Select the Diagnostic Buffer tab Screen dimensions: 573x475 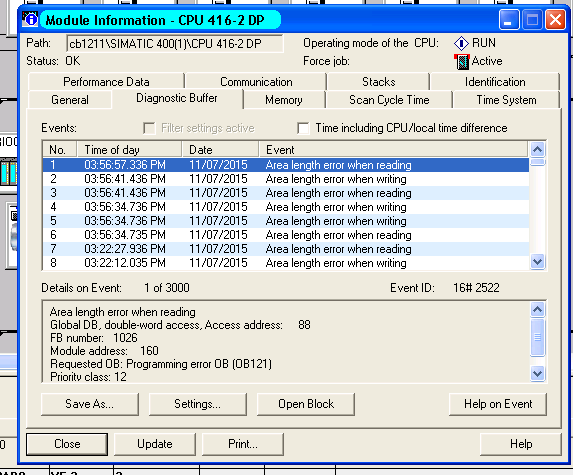click(177, 98)
